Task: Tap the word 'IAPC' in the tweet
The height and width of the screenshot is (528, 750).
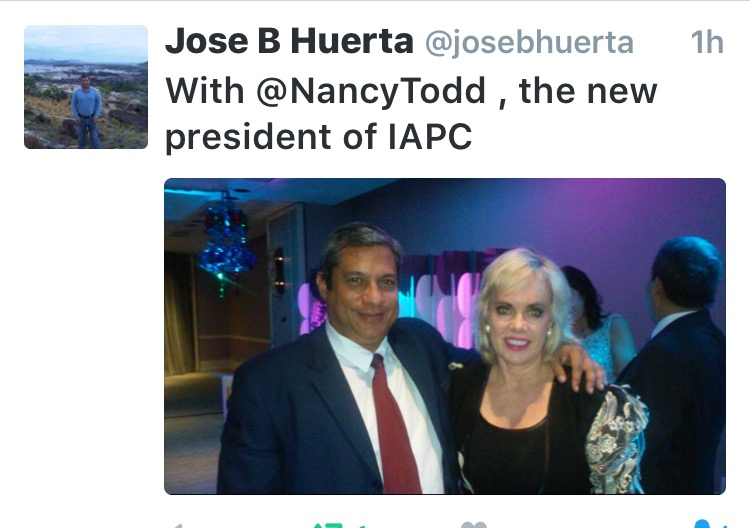Action: coord(430,136)
